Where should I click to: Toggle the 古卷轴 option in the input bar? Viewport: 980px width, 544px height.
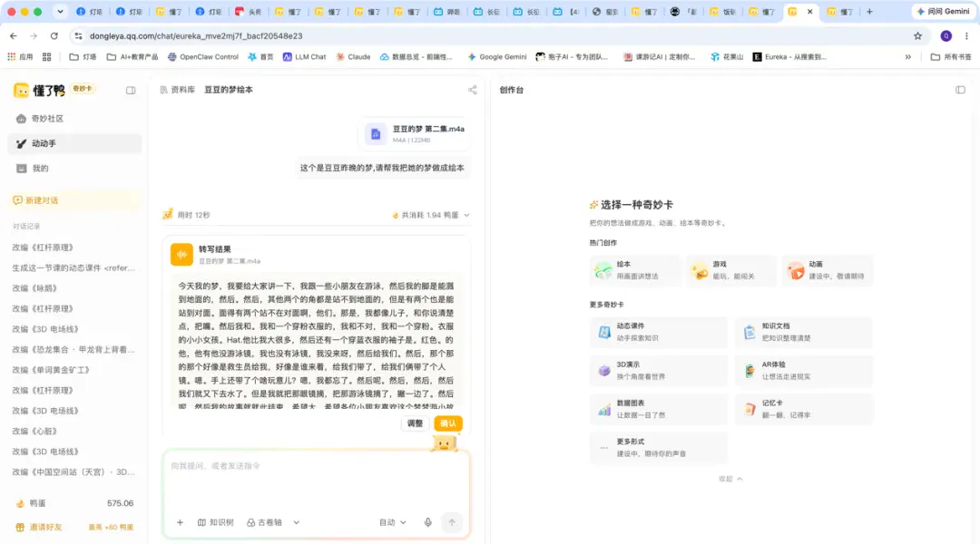264,523
